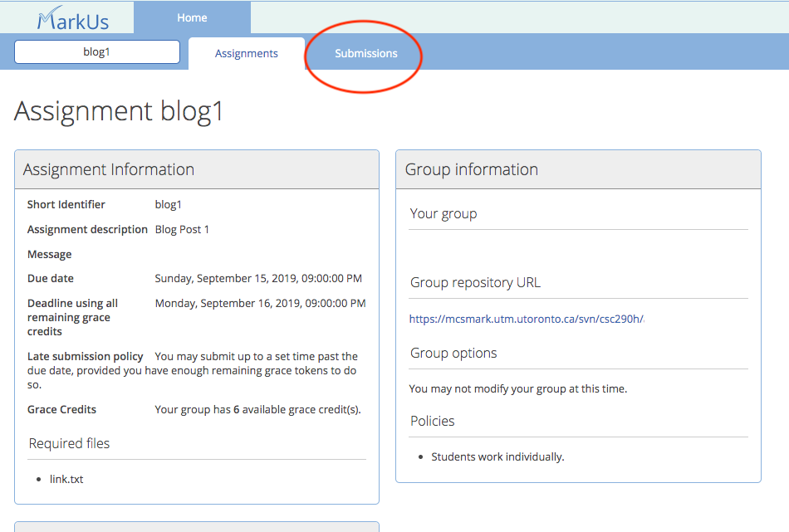Click the 'Grace Credits' label
789x532 pixels.
[x=61, y=410]
